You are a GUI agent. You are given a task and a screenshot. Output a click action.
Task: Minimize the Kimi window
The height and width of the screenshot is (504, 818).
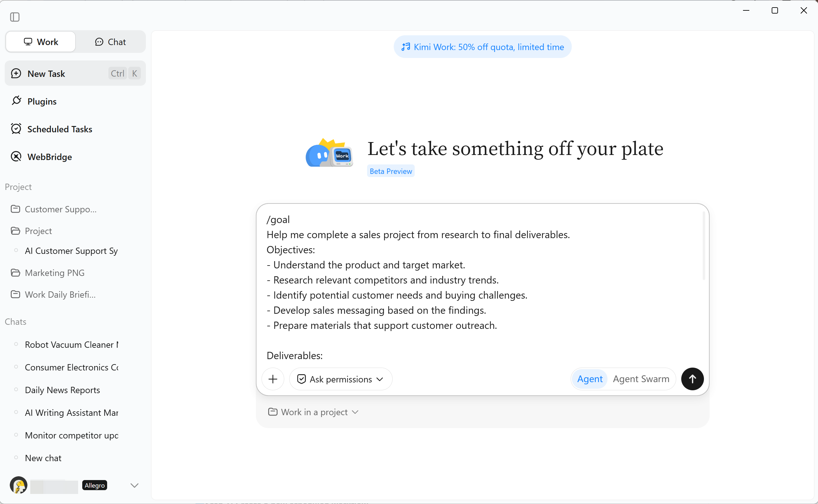pyautogui.click(x=746, y=11)
